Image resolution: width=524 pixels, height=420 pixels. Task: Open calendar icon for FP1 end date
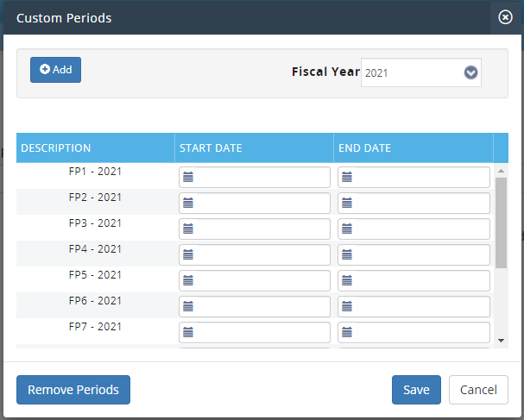pos(347,178)
